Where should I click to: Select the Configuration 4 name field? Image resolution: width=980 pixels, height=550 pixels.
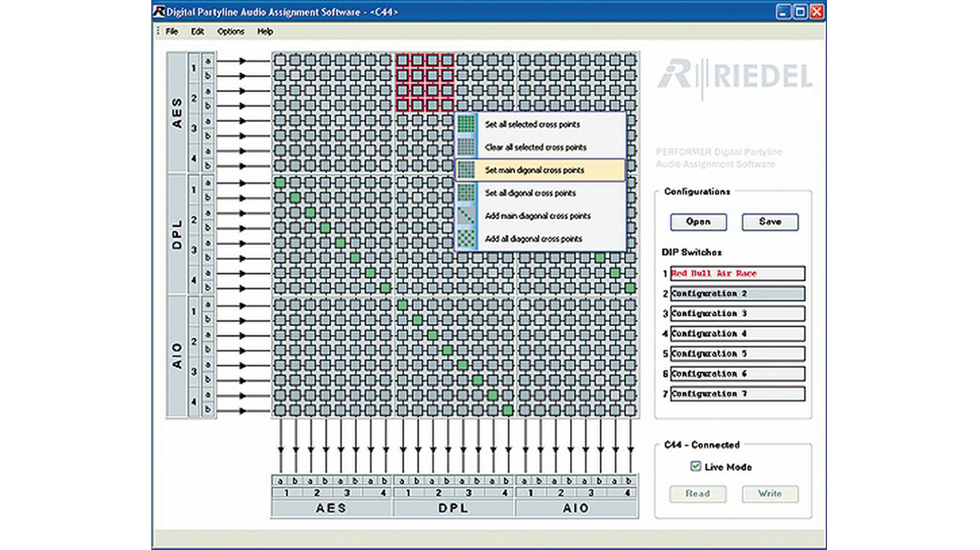point(738,334)
